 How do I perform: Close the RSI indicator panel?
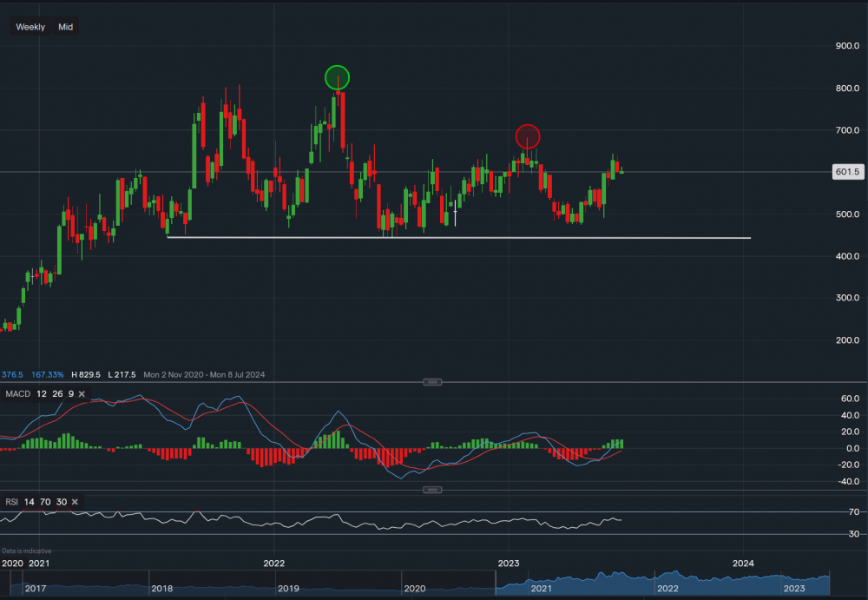(75, 502)
